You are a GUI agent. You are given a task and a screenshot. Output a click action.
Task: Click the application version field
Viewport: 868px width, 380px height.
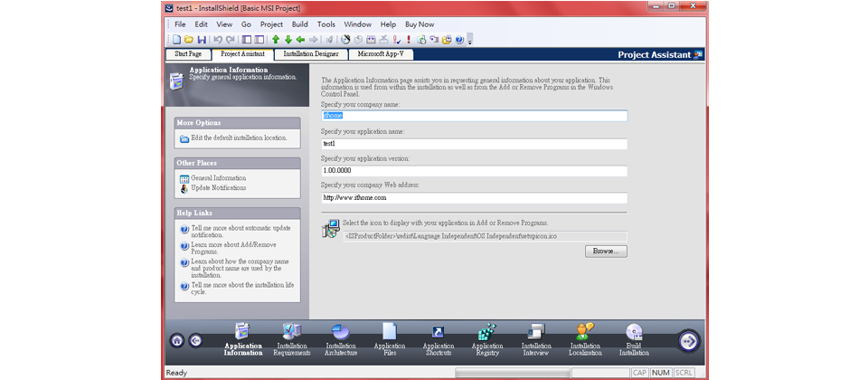pos(474,170)
